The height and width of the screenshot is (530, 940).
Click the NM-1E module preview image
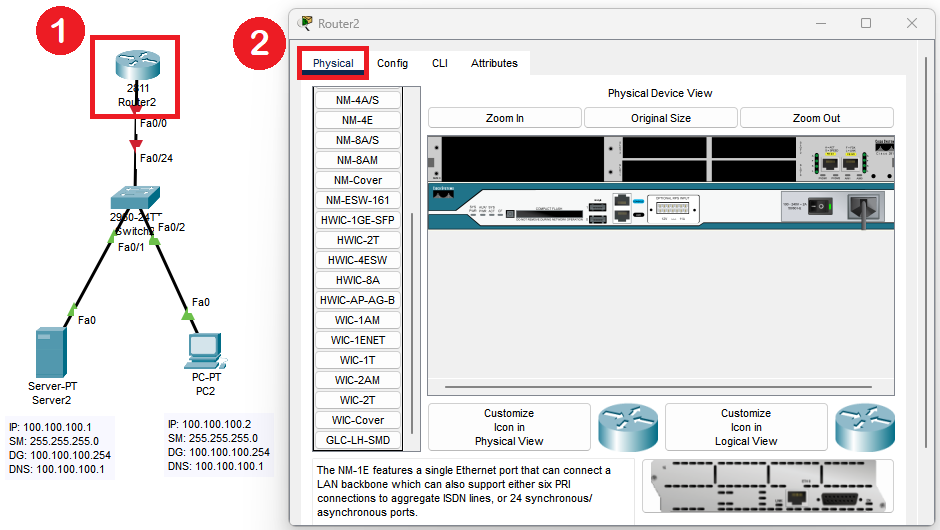click(x=767, y=486)
